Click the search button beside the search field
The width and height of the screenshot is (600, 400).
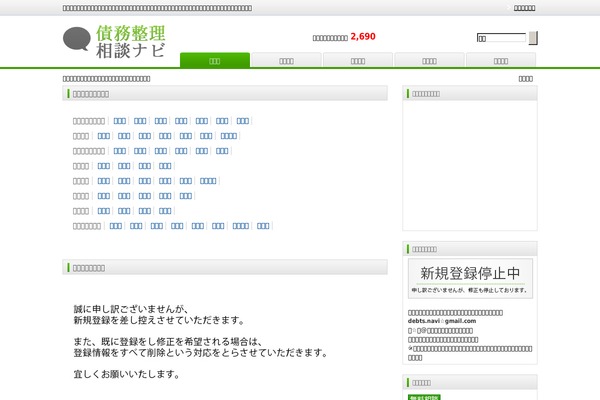click(533, 38)
